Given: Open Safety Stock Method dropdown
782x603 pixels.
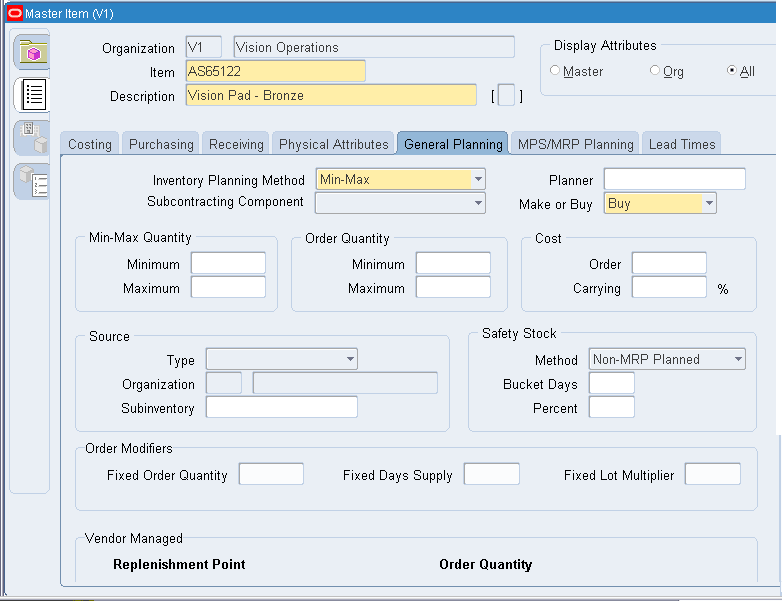Looking at the screenshot, I should click(738, 359).
